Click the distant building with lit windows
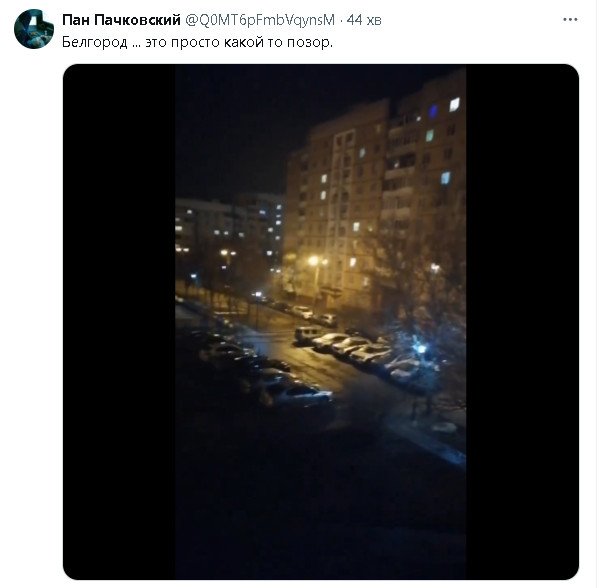606x588 pixels. click(230, 232)
